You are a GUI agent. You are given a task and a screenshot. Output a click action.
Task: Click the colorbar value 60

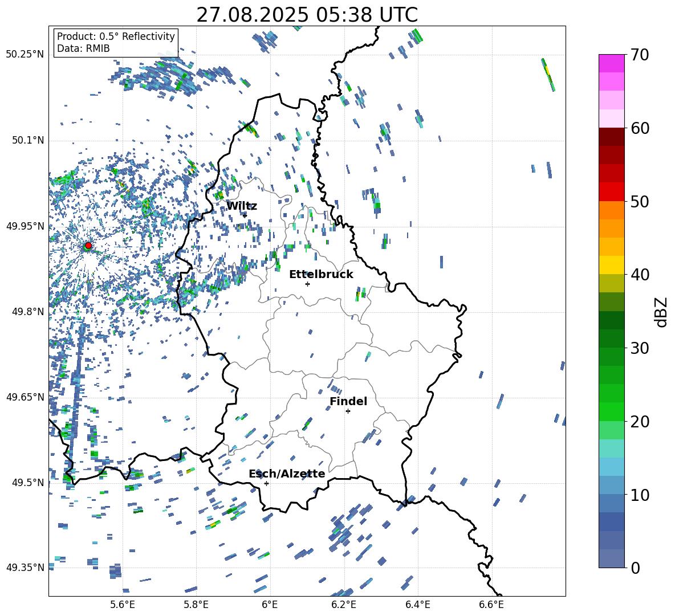click(640, 128)
